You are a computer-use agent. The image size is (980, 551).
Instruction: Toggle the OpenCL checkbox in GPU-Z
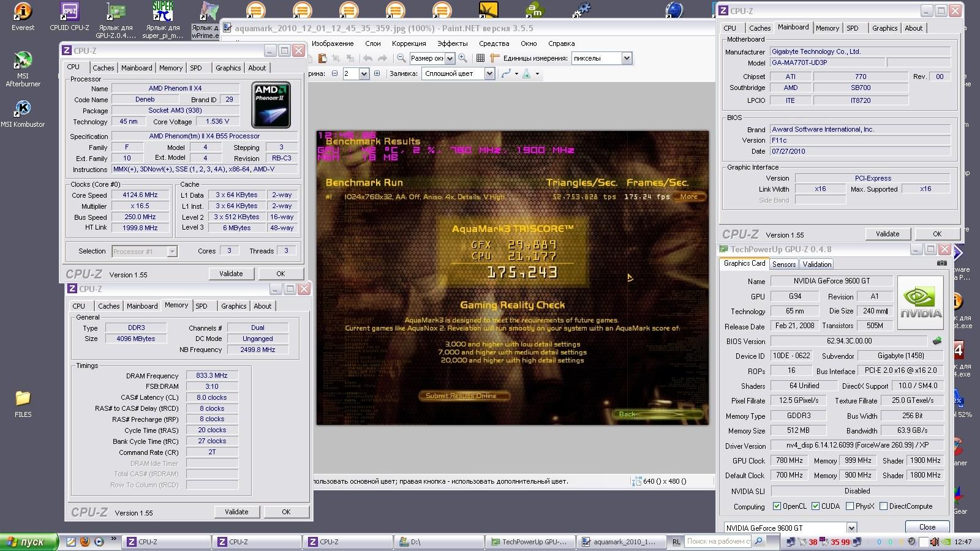pyautogui.click(x=777, y=506)
